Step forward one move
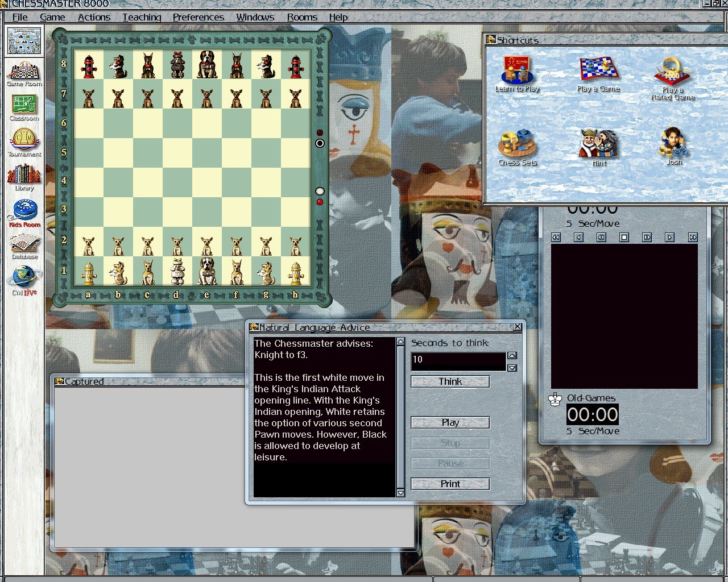The width and height of the screenshot is (728, 582). 647,237
